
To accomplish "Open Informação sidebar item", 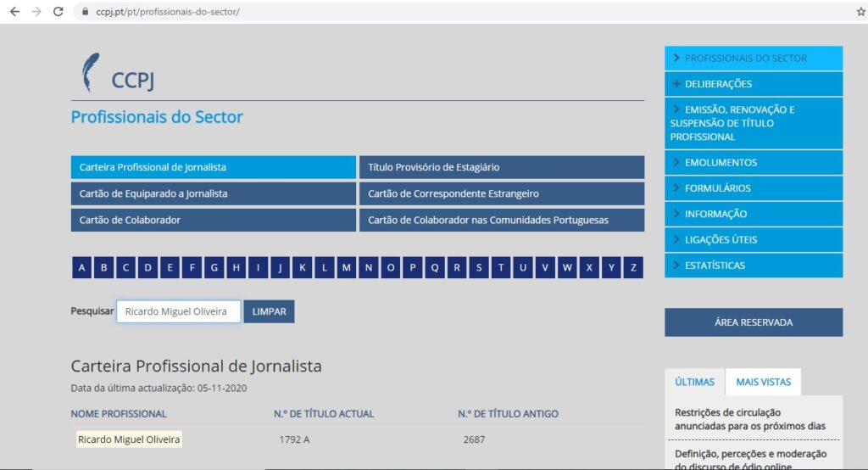I will 754,214.
